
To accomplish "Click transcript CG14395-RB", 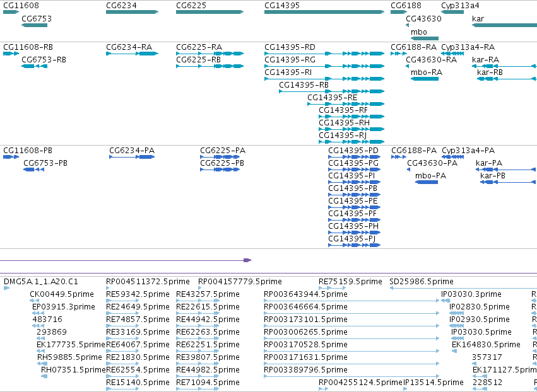I will [304, 85].
